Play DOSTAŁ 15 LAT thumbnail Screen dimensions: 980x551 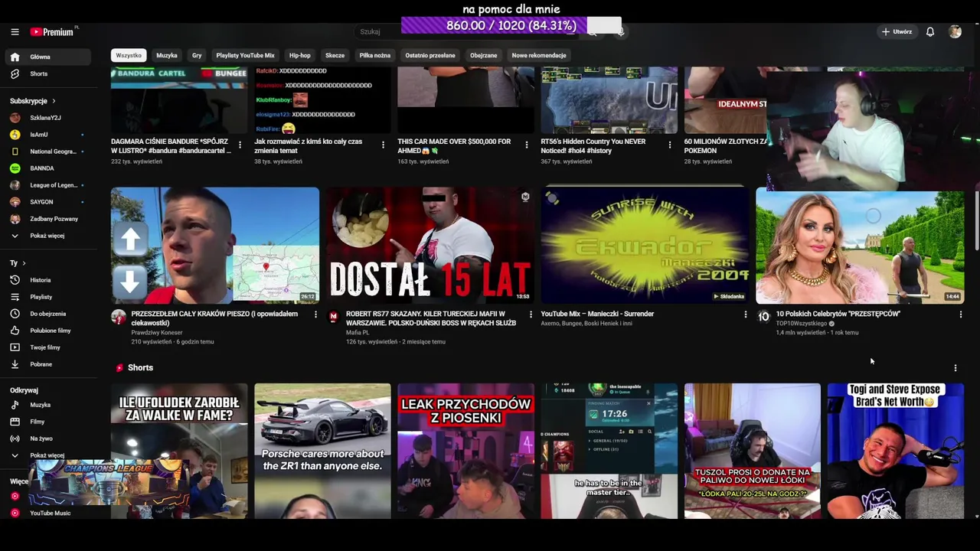pyautogui.click(x=430, y=245)
